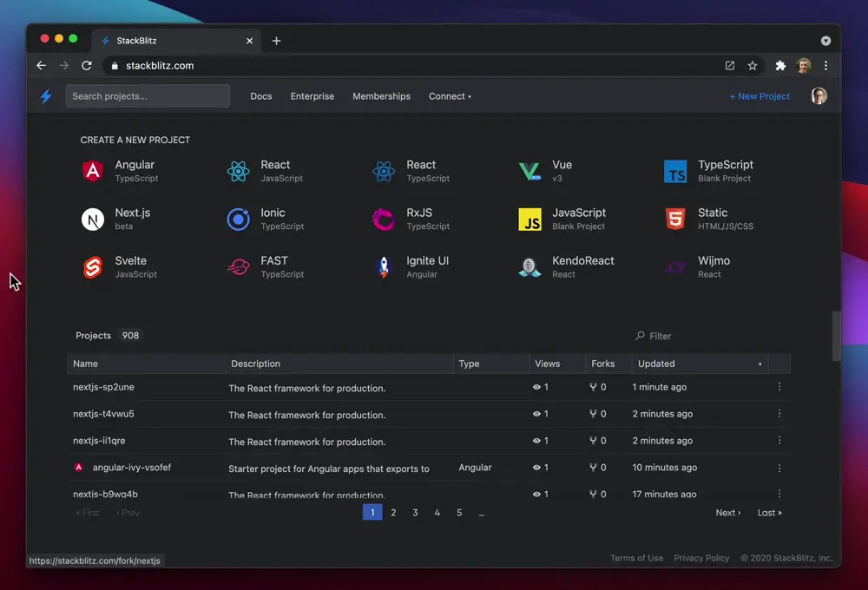Click the Search projects input field
Screen dimensions: 868x590
148,96
